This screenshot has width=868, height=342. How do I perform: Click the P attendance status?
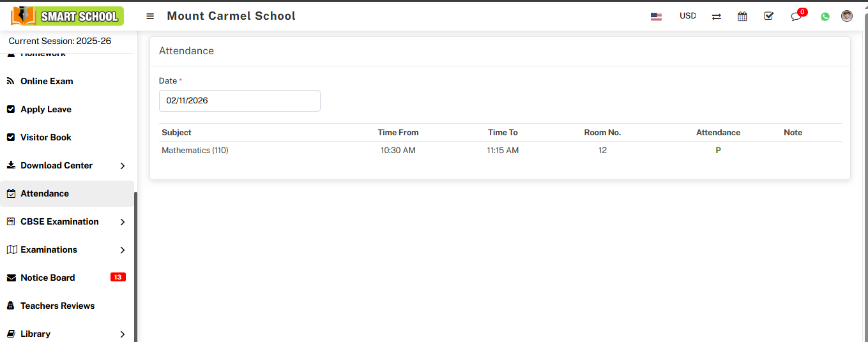click(718, 151)
